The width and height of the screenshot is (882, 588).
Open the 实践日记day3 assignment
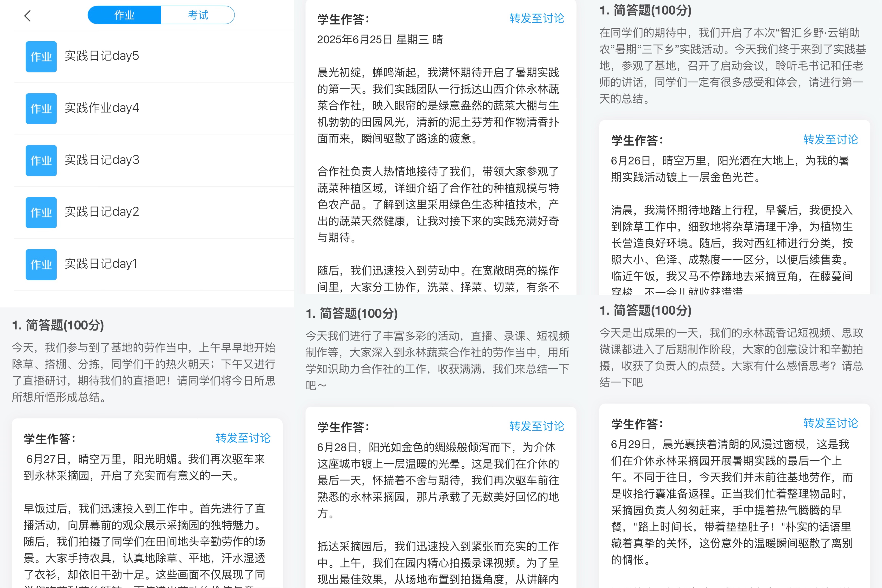coord(102,160)
